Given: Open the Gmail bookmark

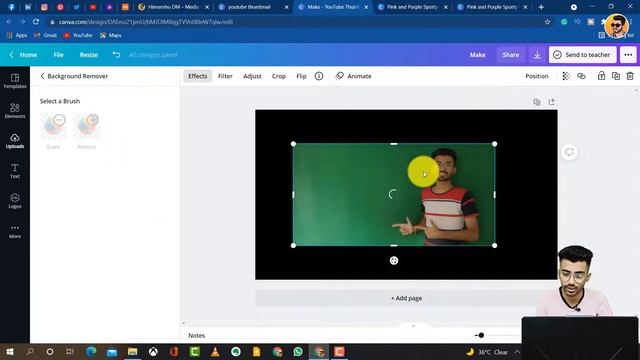Looking at the screenshot, I should 45,35.
